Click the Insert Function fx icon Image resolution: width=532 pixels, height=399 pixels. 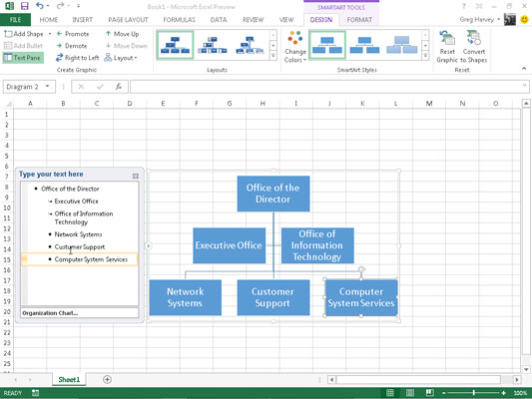click(119, 87)
